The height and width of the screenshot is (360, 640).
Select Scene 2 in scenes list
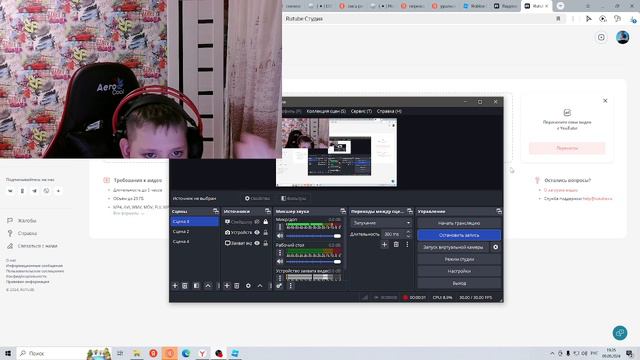194,231
